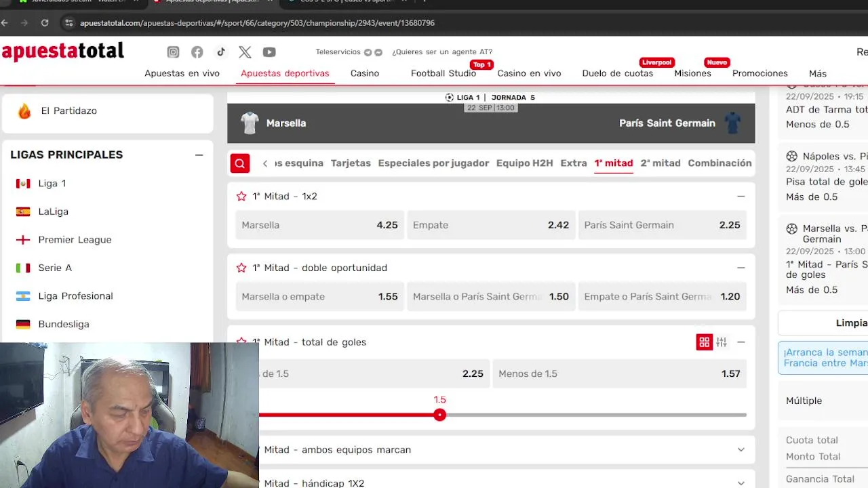Open the sliders view icon in total de goles
This screenshot has width=868, height=488.
pos(722,342)
